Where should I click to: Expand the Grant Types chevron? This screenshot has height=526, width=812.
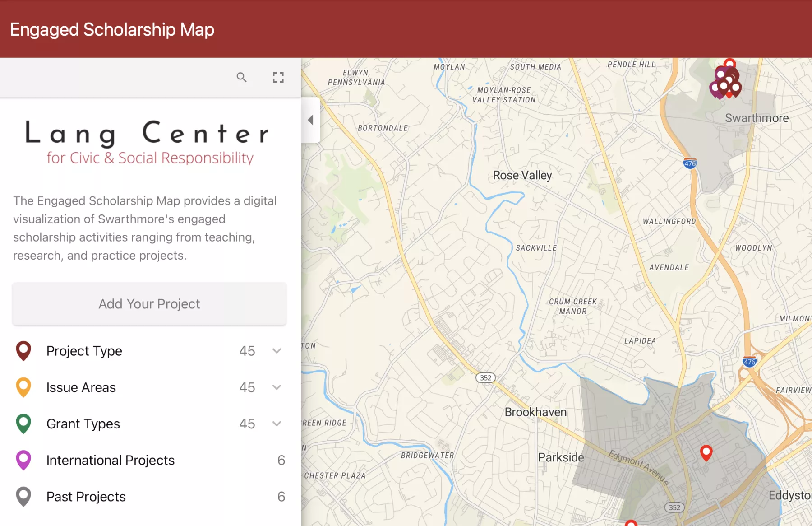point(277,424)
